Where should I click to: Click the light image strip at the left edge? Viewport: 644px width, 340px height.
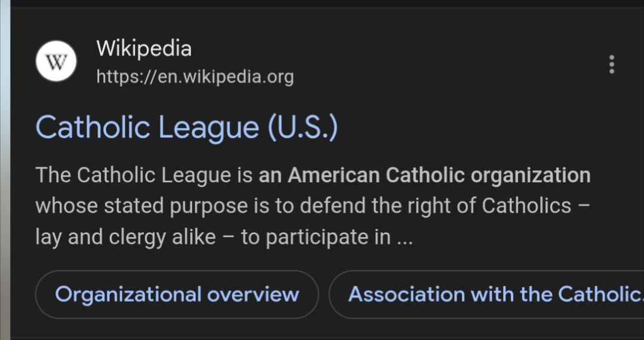pos(5,170)
